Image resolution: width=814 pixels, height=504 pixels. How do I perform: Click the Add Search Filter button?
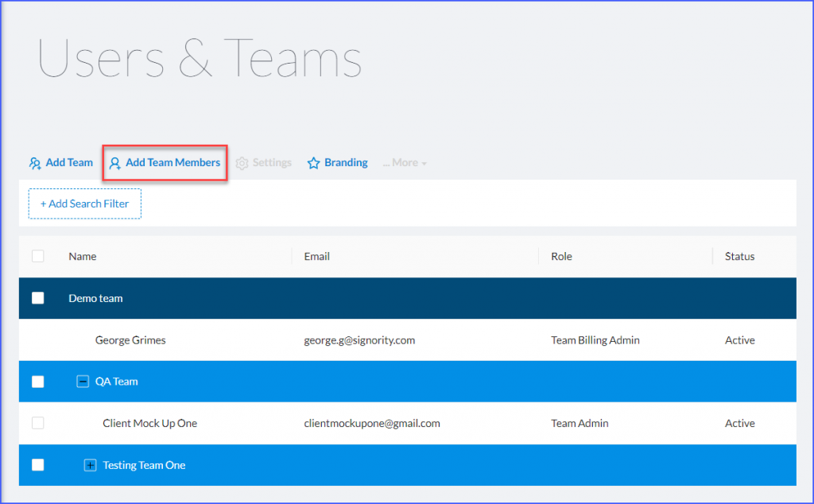pos(84,204)
